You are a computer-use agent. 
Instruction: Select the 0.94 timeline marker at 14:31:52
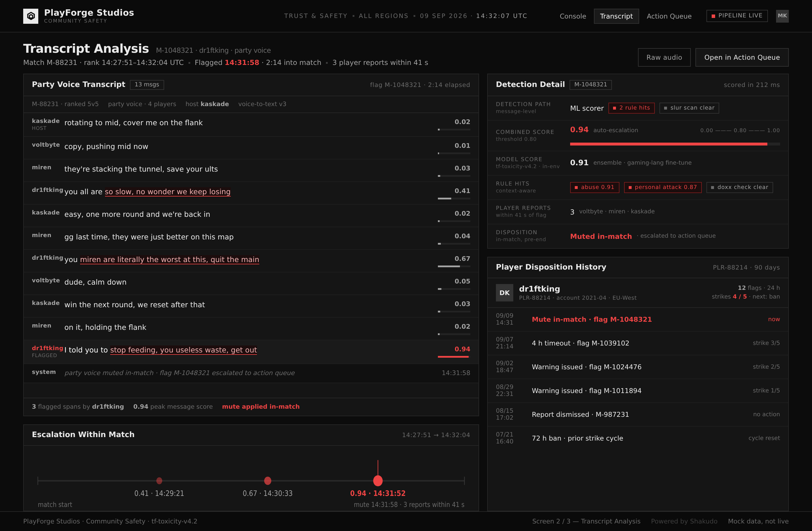coord(378,481)
